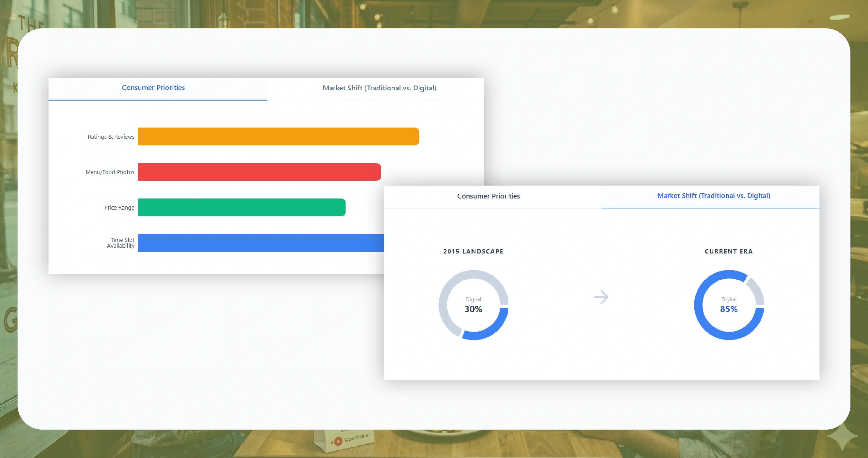Screen dimensions: 868x458
Task: Open the Consumer Priorities tab in left panel
Action: pos(153,88)
